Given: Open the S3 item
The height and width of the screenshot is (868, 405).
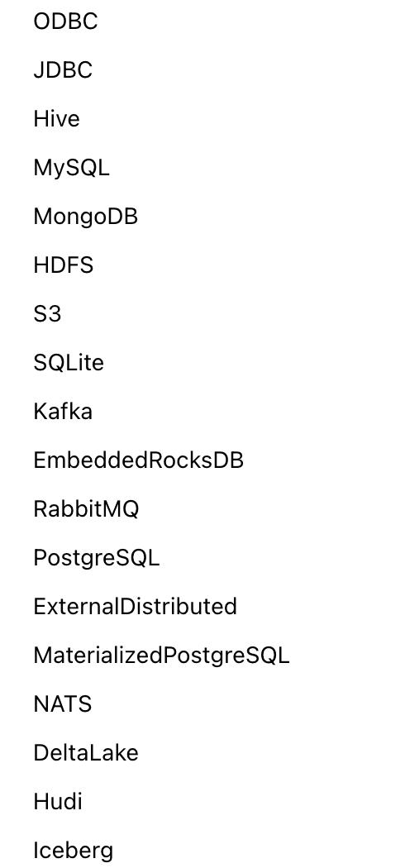Looking at the screenshot, I should coord(47,314).
